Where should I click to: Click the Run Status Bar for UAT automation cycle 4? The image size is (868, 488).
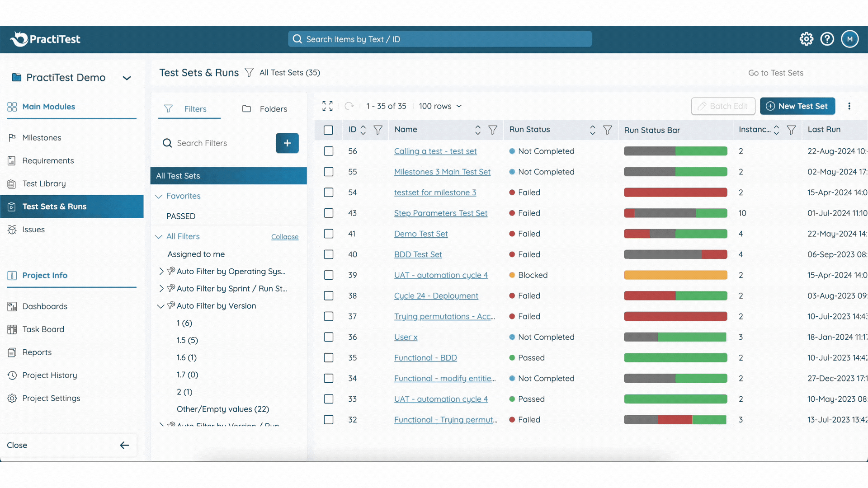675,275
